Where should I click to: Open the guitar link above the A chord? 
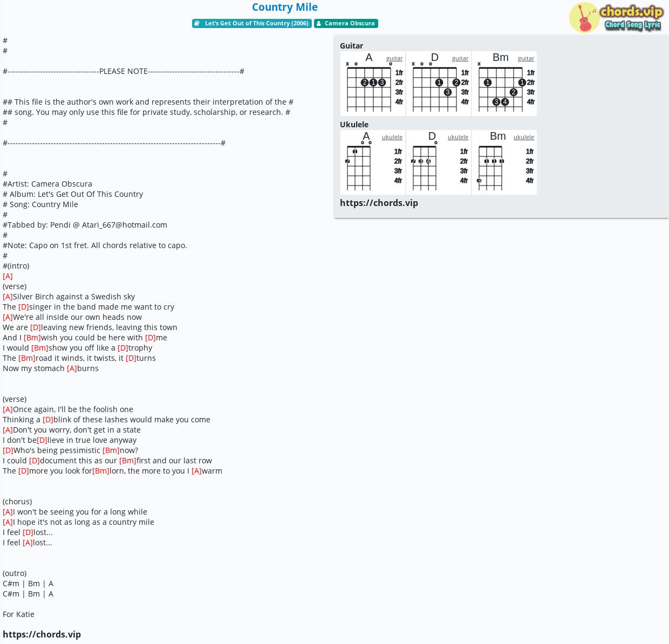click(394, 58)
